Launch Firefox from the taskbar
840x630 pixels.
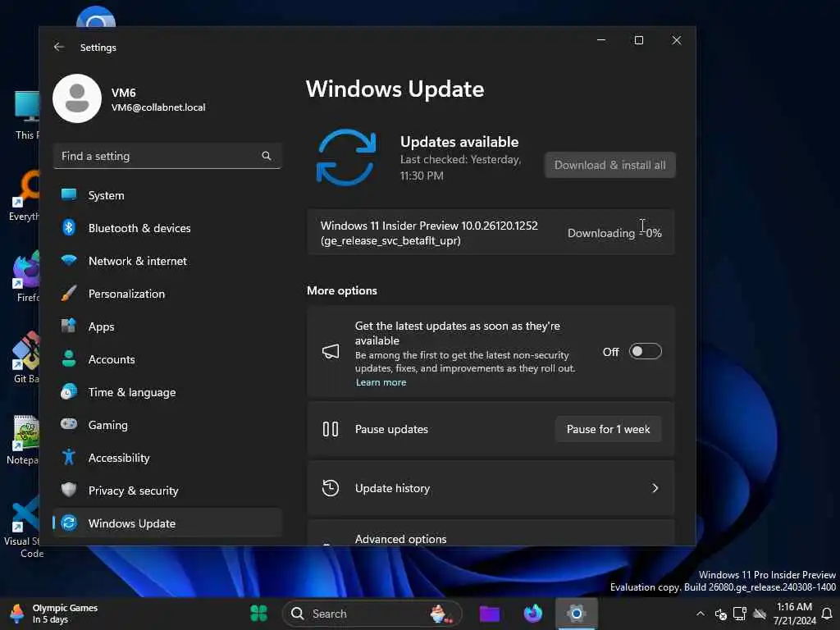click(x=533, y=614)
